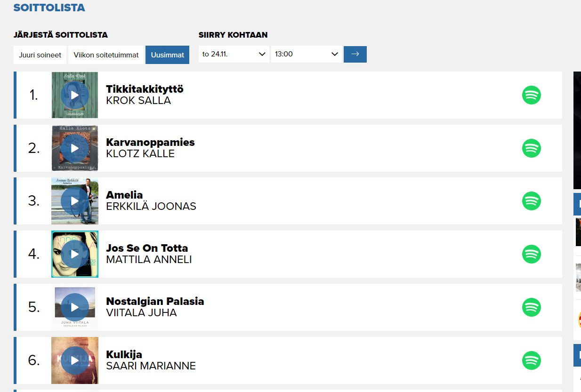Select the Uusimmat sort option
The height and width of the screenshot is (392, 581).
[x=167, y=55]
